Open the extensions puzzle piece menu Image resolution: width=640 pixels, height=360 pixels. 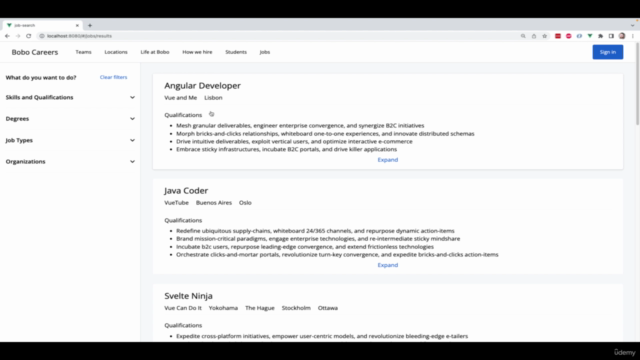pyautogui.click(x=600, y=36)
